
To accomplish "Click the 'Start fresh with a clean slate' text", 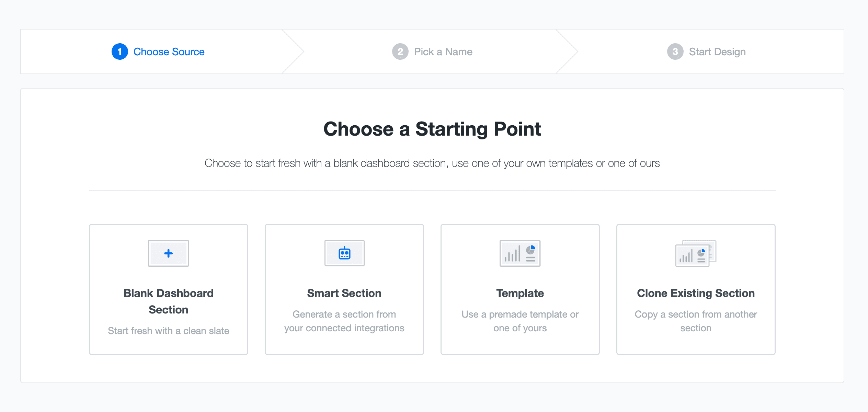I will coord(168,331).
